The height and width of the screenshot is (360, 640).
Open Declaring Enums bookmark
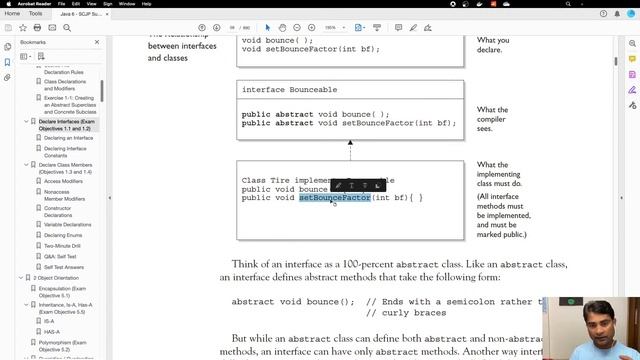click(63, 235)
